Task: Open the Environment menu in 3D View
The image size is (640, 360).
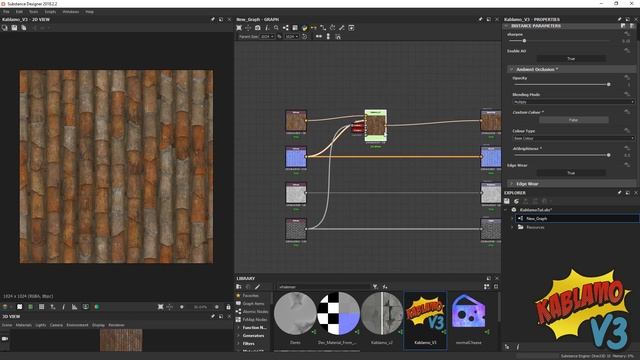Action: click(x=77, y=325)
